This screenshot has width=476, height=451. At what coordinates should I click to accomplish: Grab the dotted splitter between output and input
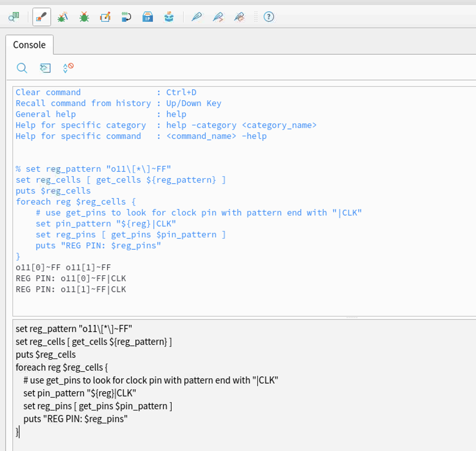click(352, 318)
